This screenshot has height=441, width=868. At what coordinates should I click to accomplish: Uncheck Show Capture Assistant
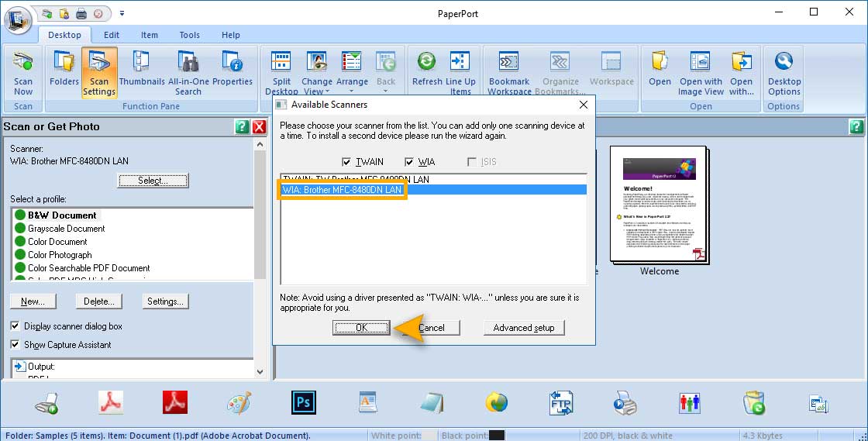pos(15,344)
